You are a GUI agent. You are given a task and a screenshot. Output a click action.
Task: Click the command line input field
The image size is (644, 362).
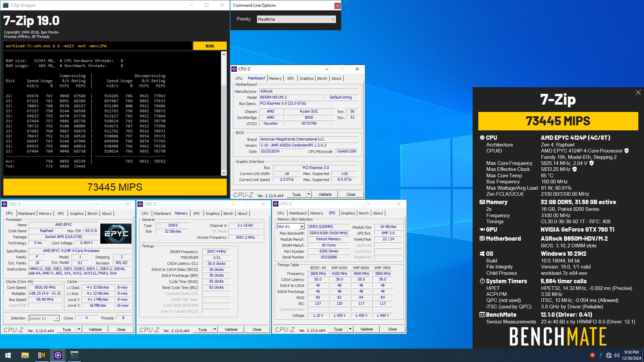(98, 46)
